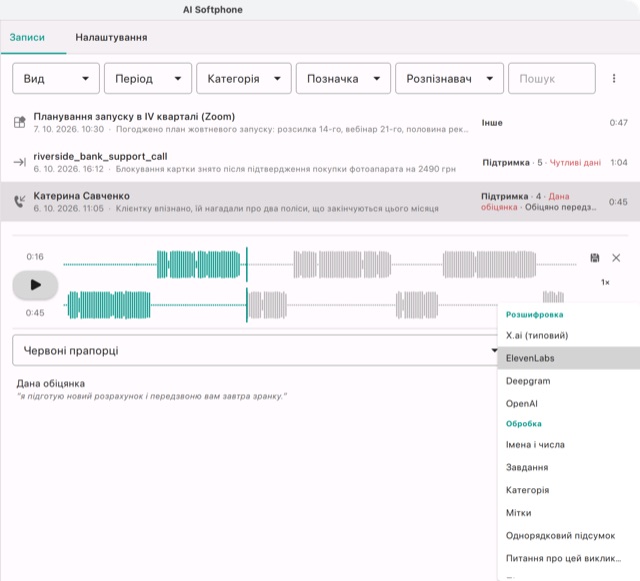640x581 pixels.
Task: Click the Обробка section header
Action: pos(524,423)
